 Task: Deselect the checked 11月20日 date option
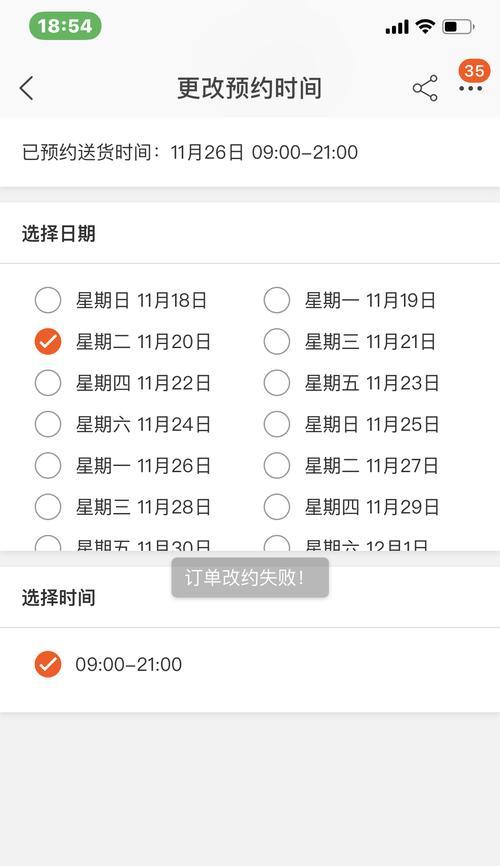pyautogui.click(x=48, y=342)
